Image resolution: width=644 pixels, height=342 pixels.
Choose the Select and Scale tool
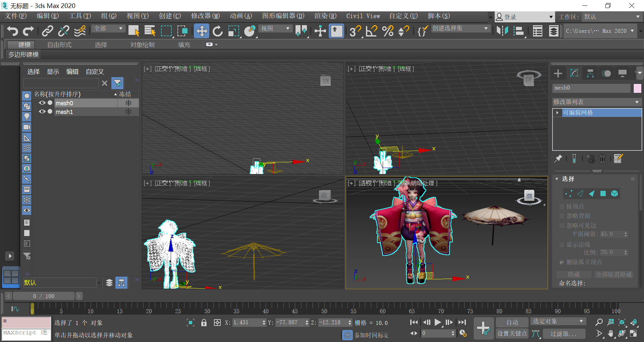(234, 31)
